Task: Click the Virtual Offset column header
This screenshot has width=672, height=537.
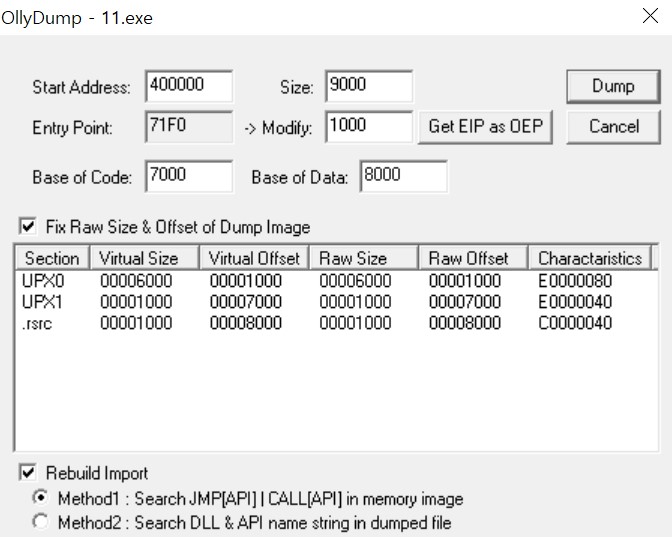Action: point(254,258)
